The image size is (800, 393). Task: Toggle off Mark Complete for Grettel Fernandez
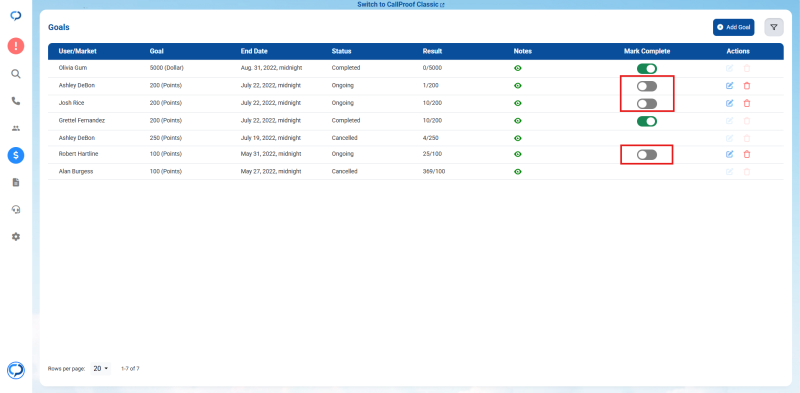pyautogui.click(x=646, y=121)
